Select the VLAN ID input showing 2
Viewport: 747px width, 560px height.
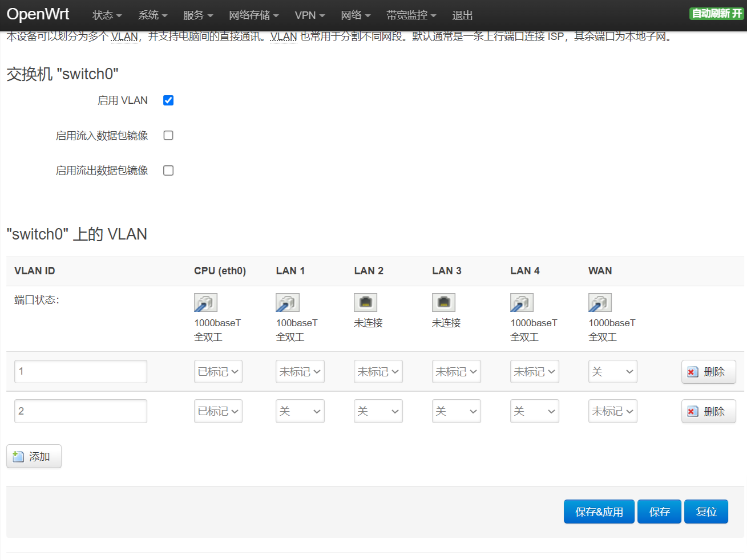pyautogui.click(x=80, y=411)
